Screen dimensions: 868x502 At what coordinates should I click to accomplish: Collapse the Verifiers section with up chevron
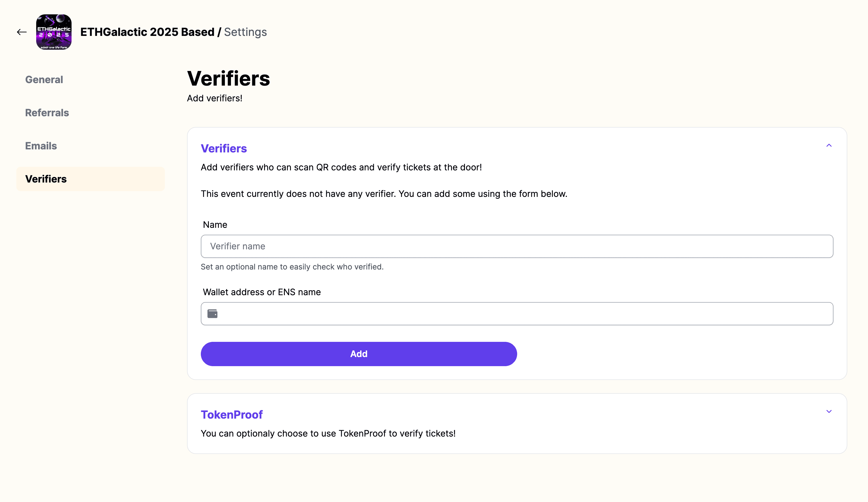[829, 146]
